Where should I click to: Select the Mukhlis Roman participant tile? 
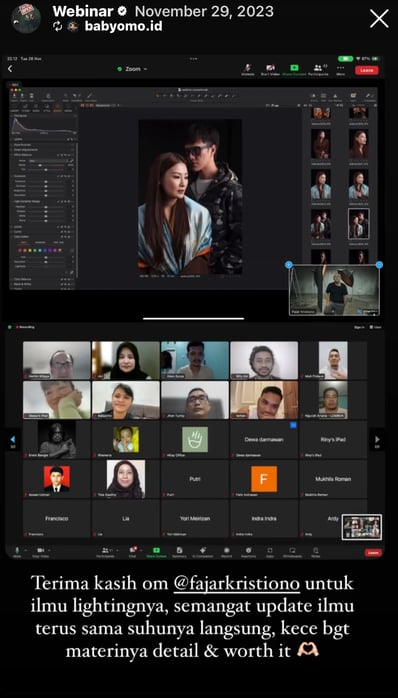pos(333,479)
